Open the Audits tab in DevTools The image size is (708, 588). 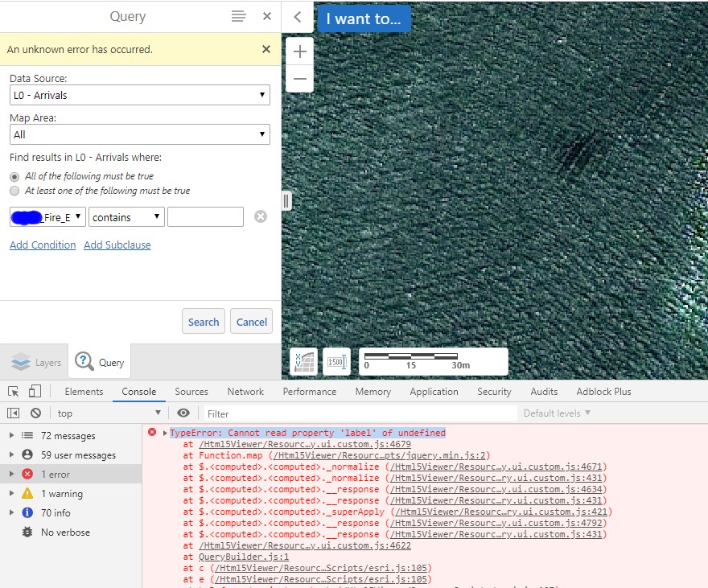coord(544,392)
